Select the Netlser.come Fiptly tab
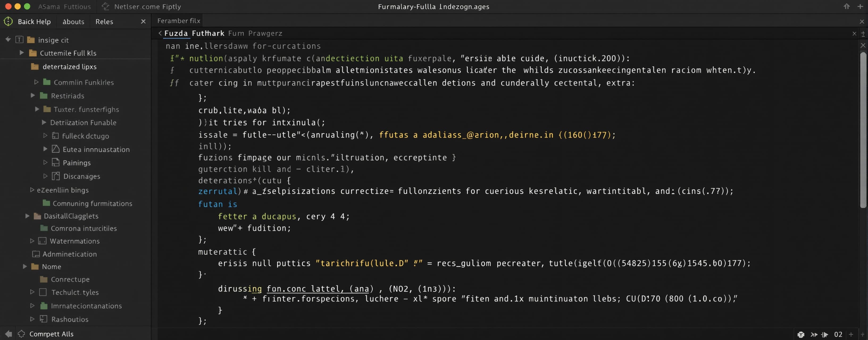 coord(147,6)
